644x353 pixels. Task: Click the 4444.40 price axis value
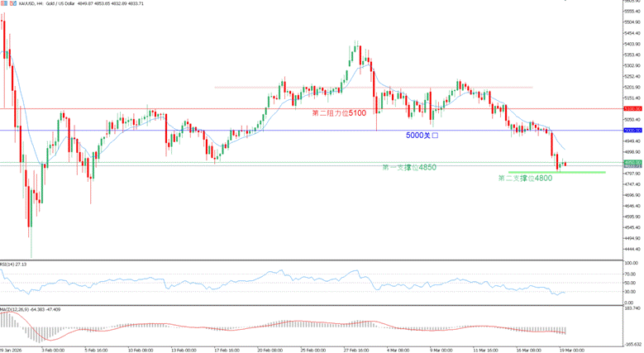[632, 249]
